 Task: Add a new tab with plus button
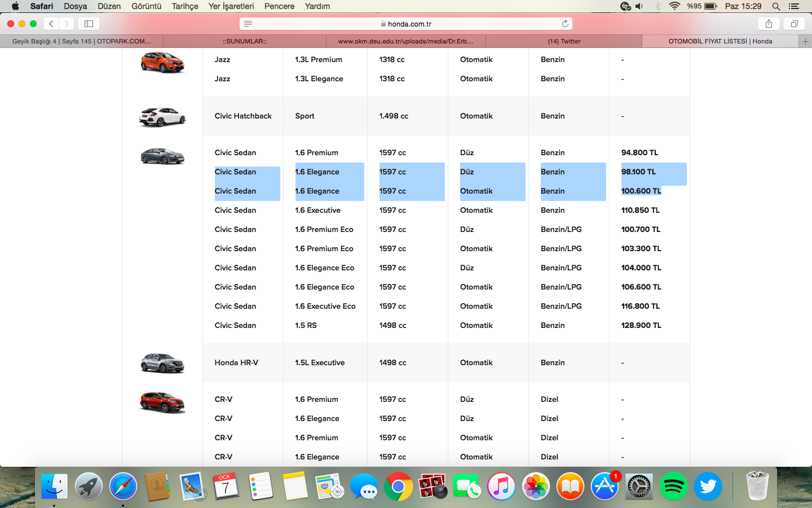point(805,41)
